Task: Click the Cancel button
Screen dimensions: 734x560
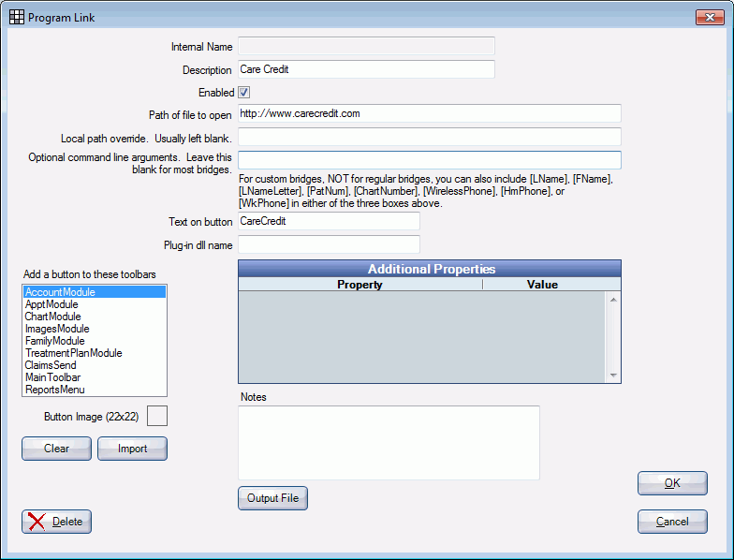Action: click(x=672, y=522)
